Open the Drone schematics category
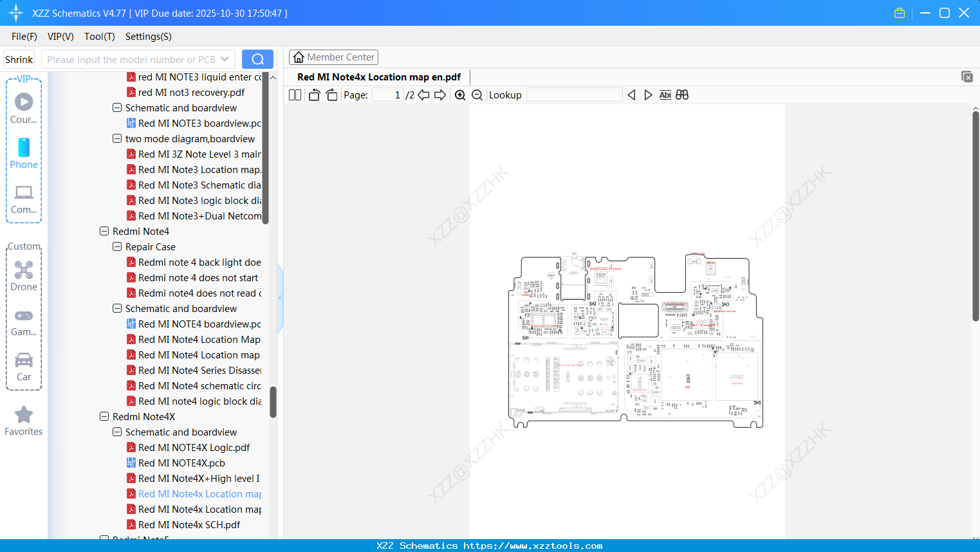 tap(23, 277)
